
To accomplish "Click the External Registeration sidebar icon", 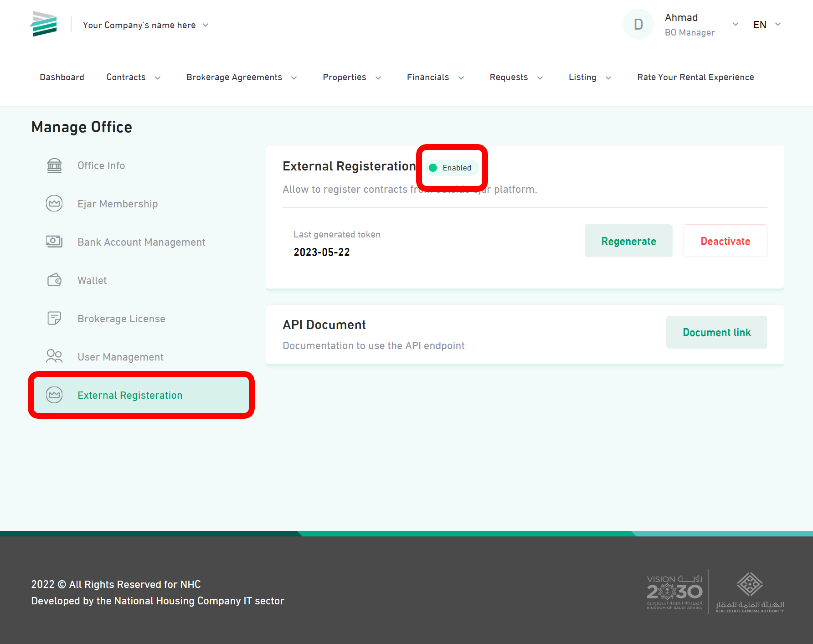I will (54, 395).
